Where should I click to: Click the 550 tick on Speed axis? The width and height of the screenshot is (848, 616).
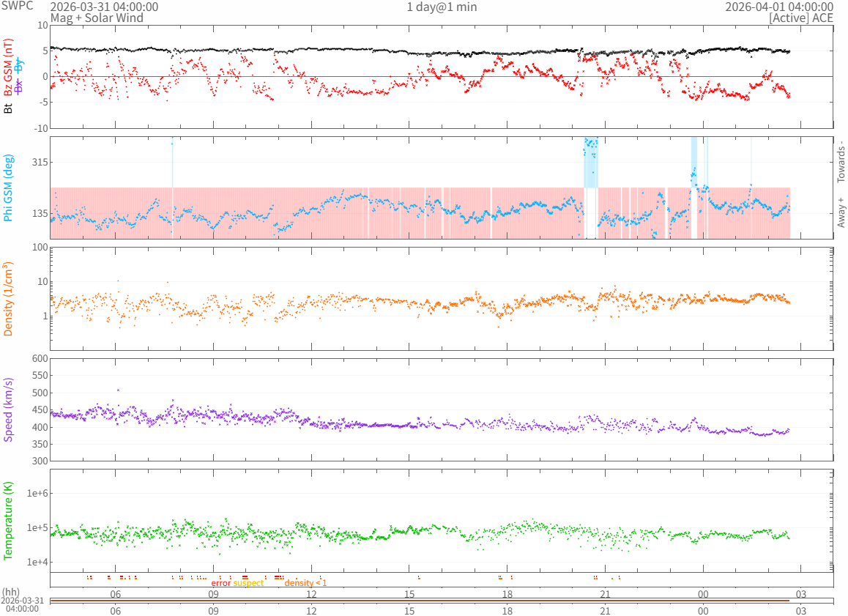[x=40, y=375]
